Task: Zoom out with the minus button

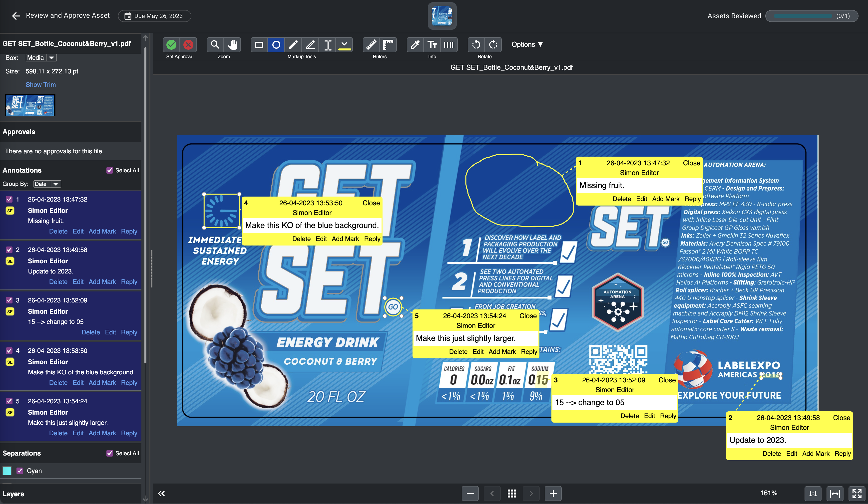Action: [470, 493]
